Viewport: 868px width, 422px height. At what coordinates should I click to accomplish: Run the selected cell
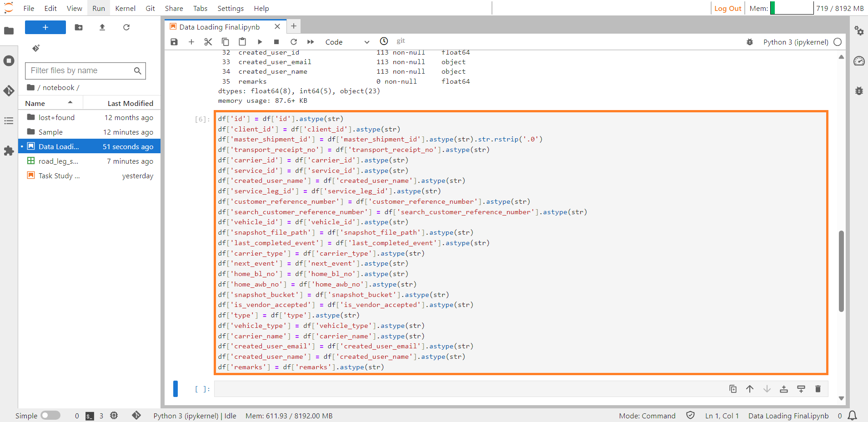(260, 41)
